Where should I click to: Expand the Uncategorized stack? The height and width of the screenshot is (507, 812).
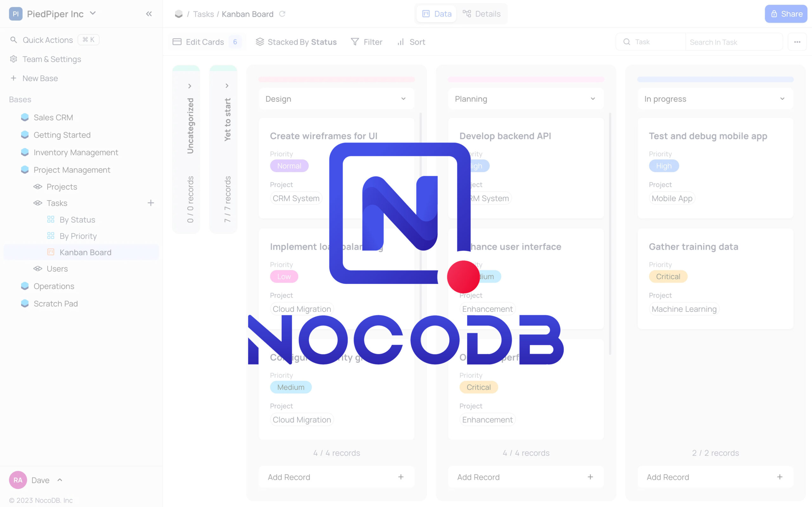tap(190, 86)
